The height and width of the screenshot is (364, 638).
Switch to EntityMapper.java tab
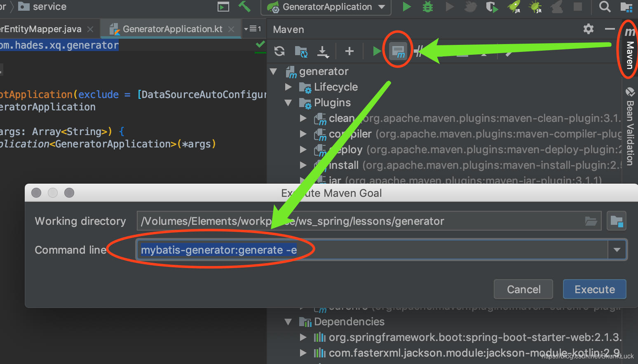point(41,29)
